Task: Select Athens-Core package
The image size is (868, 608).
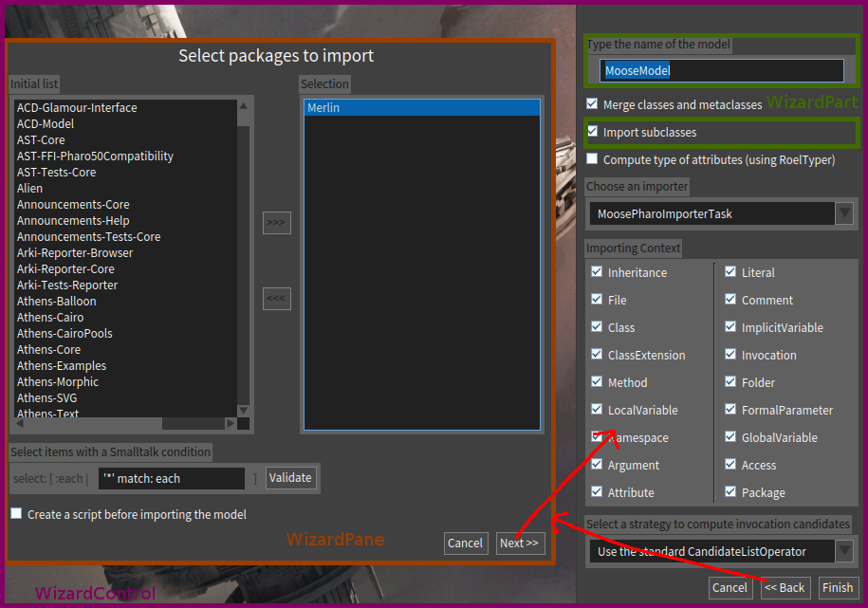Action: 125,349
